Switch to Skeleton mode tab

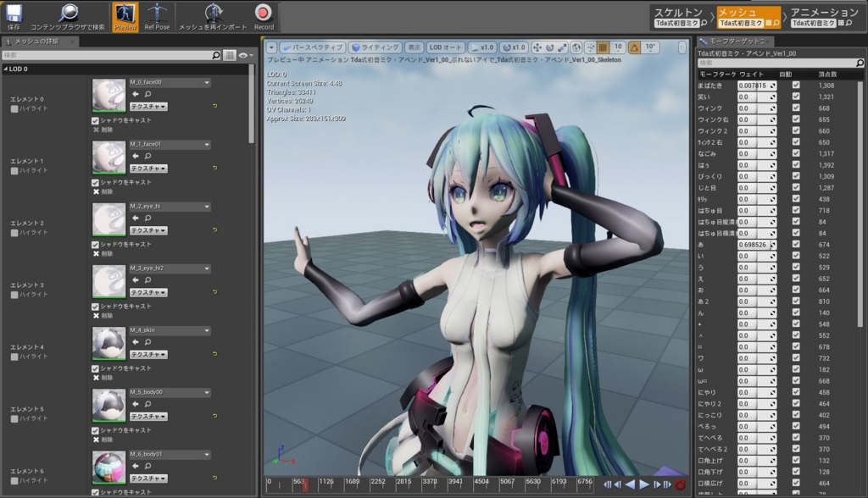click(680, 17)
